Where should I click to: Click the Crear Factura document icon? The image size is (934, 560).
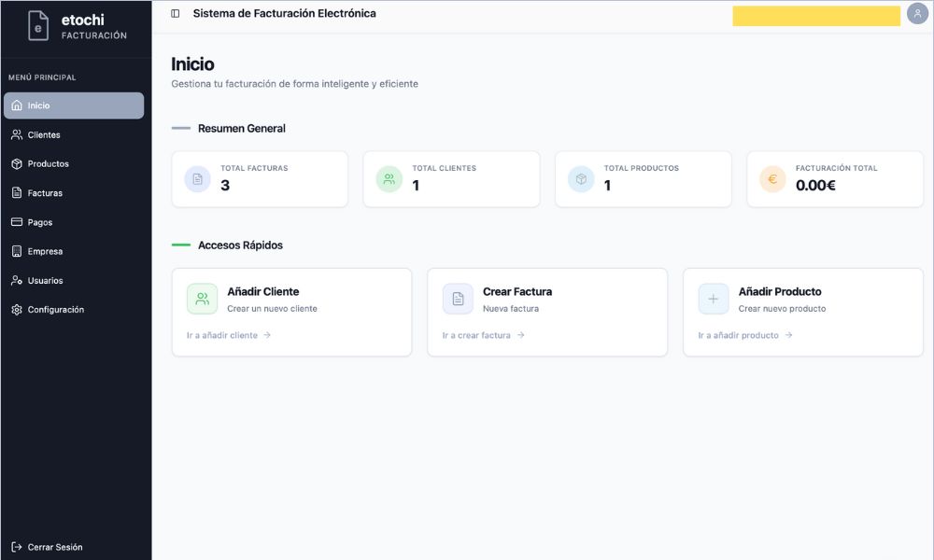coord(458,299)
